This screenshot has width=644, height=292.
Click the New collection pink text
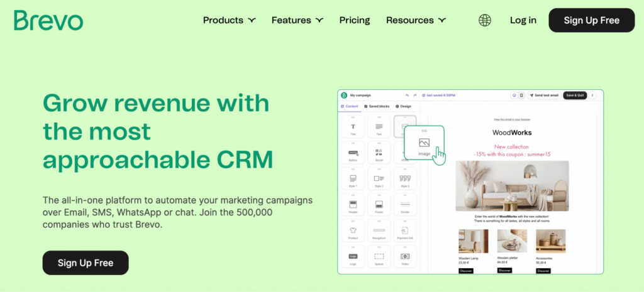[x=511, y=146]
